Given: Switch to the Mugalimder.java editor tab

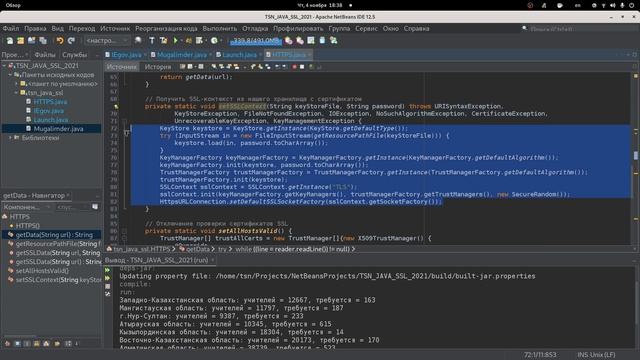Looking at the screenshot, I should (182, 55).
